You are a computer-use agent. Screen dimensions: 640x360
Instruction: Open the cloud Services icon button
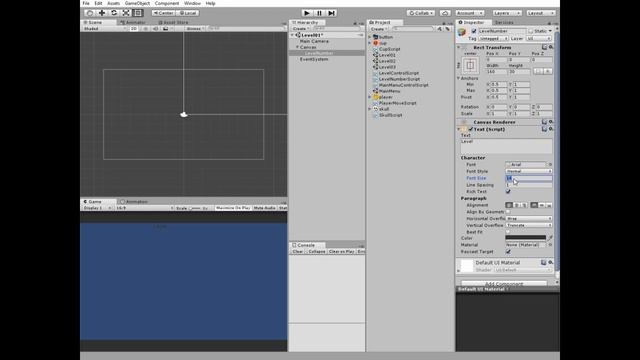click(x=445, y=13)
